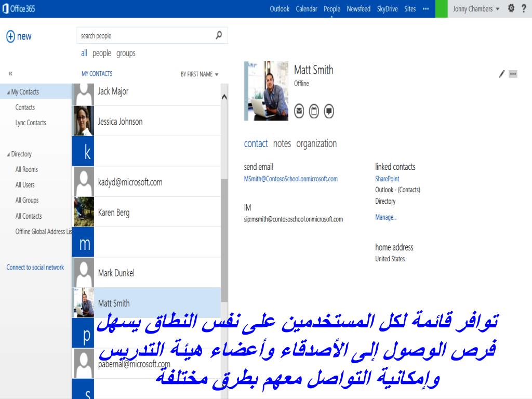Click MSmith@ContosoSchool.onmicrosoft.com email link
Image resolution: width=532 pixels, height=399 pixels.
pyautogui.click(x=291, y=179)
